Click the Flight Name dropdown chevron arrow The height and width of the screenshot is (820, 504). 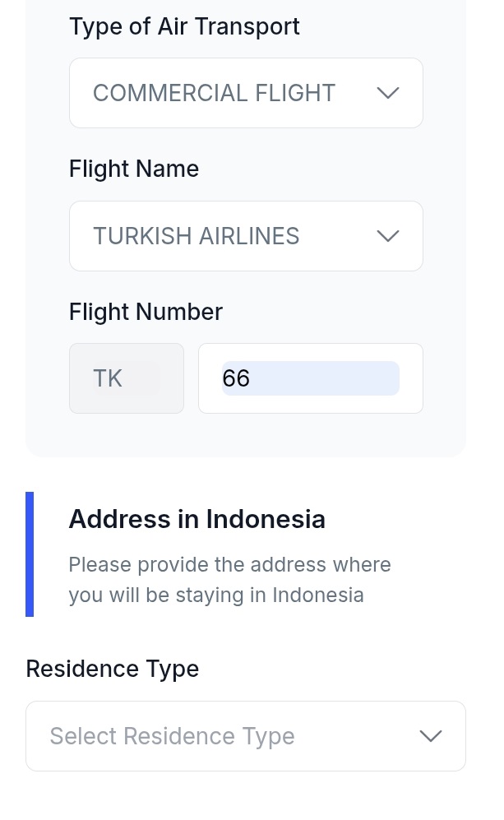387,236
